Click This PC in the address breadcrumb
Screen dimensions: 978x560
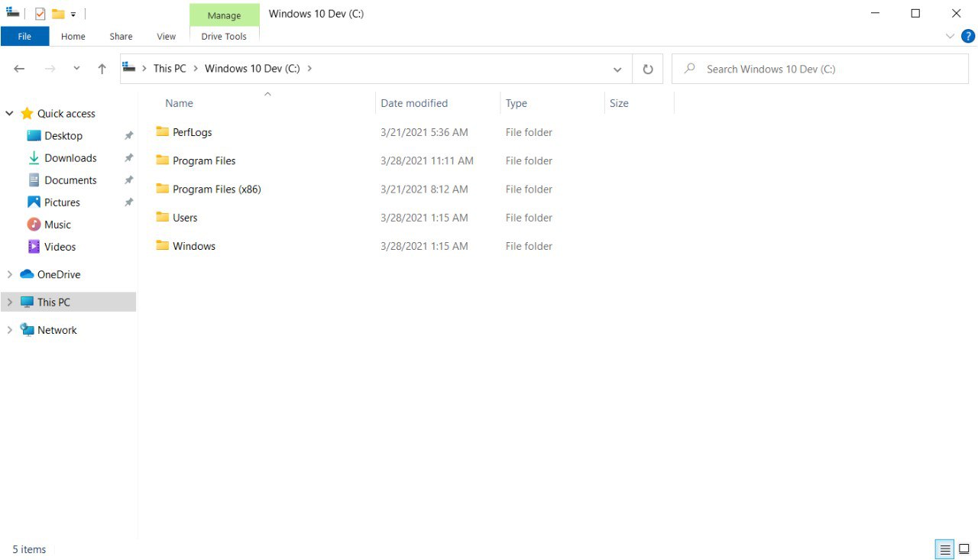[170, 68]
